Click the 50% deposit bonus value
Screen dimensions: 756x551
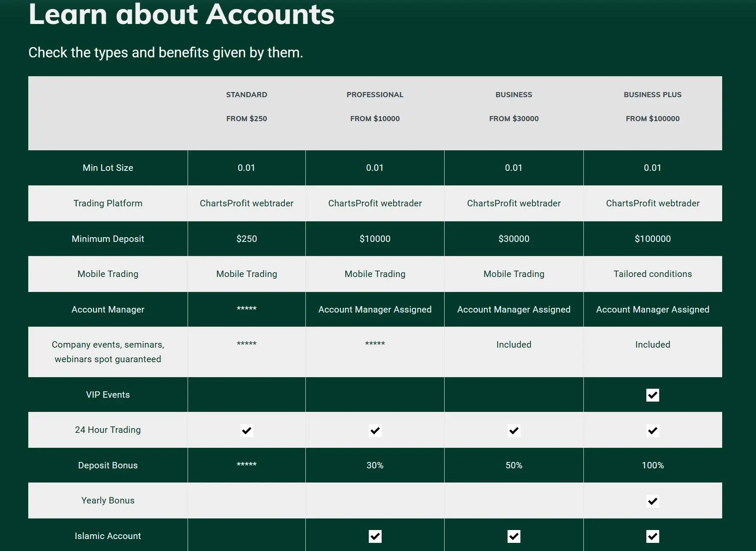point(514,465)
